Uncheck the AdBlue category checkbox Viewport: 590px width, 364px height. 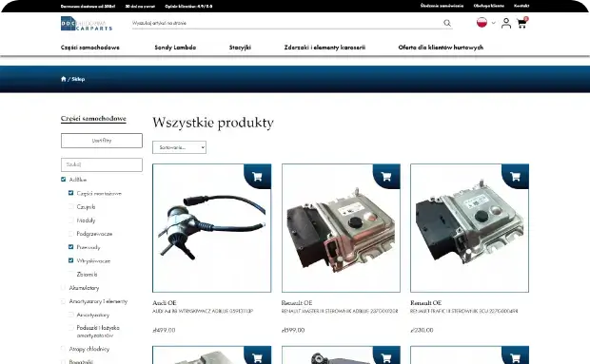click(63, 180)
